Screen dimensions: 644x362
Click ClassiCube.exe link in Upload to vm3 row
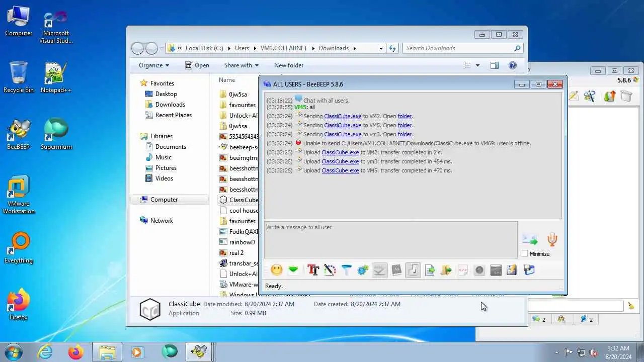(x=340, y=161)
